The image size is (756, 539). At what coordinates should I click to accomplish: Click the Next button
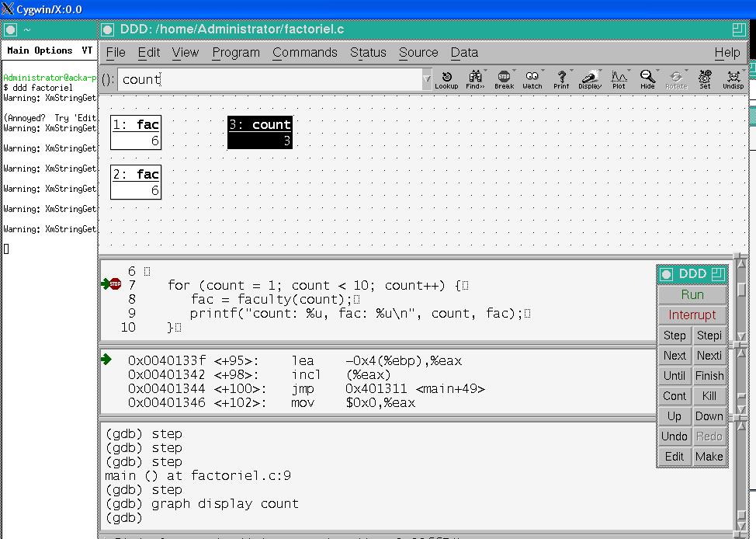tap(675, 355)
